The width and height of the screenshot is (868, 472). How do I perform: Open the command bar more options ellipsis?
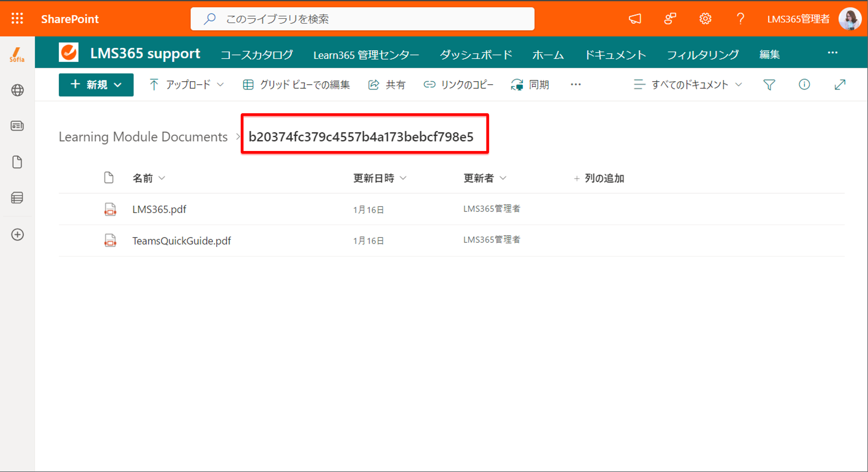click(x=576, y=85)
